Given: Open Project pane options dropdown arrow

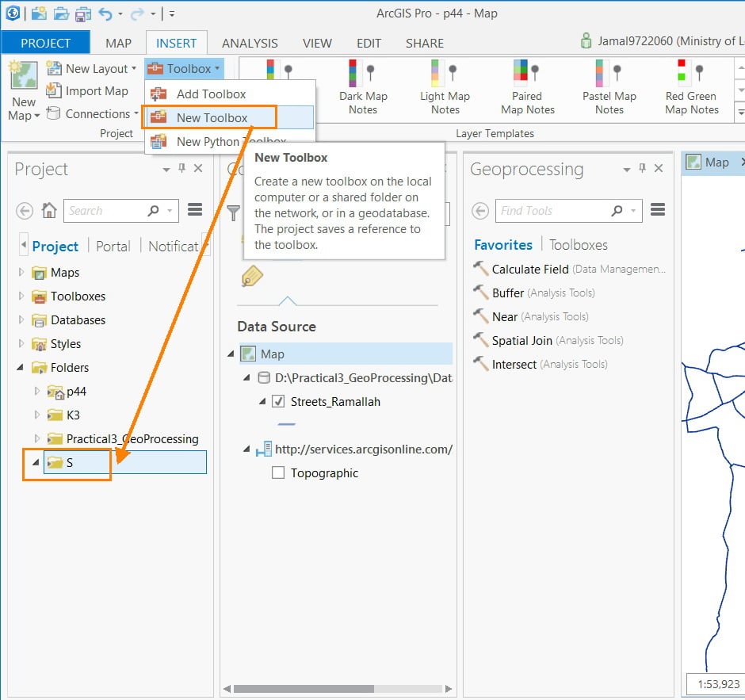Looking at the screenshot, I should tap(166, 169).
